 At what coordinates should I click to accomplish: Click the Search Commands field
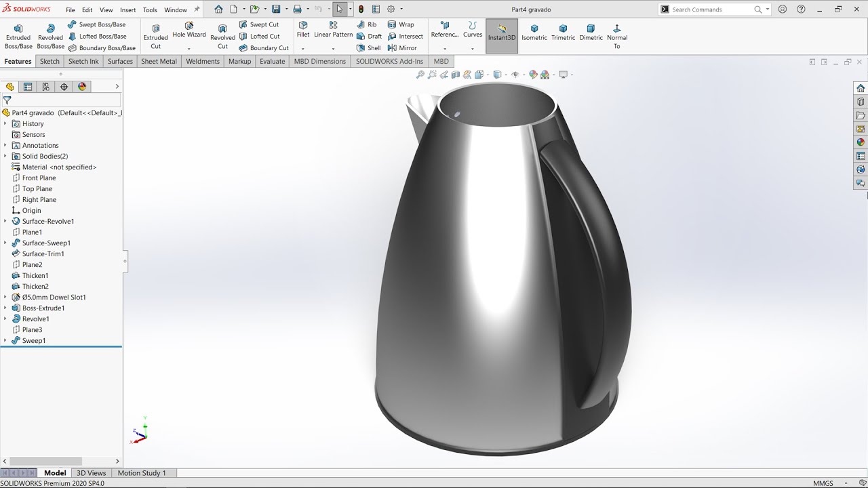(711, 9)
